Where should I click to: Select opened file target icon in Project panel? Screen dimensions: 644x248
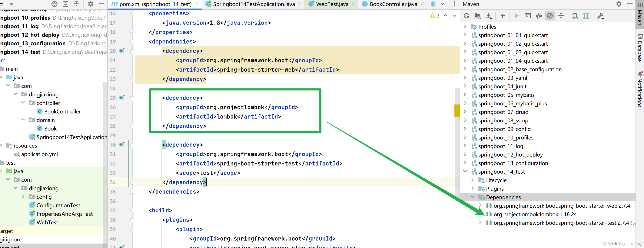click(54, 4)
